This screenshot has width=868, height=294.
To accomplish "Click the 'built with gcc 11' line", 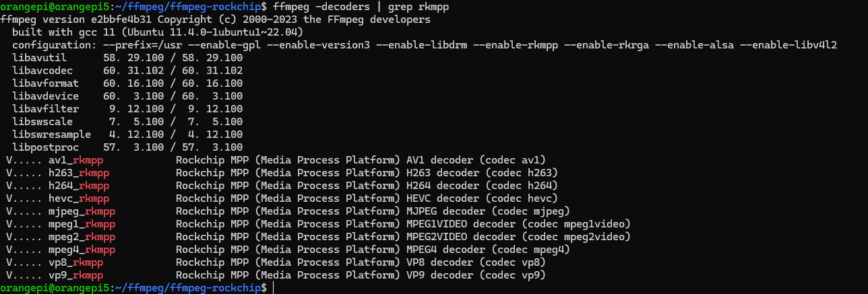I will pos(157,32).
